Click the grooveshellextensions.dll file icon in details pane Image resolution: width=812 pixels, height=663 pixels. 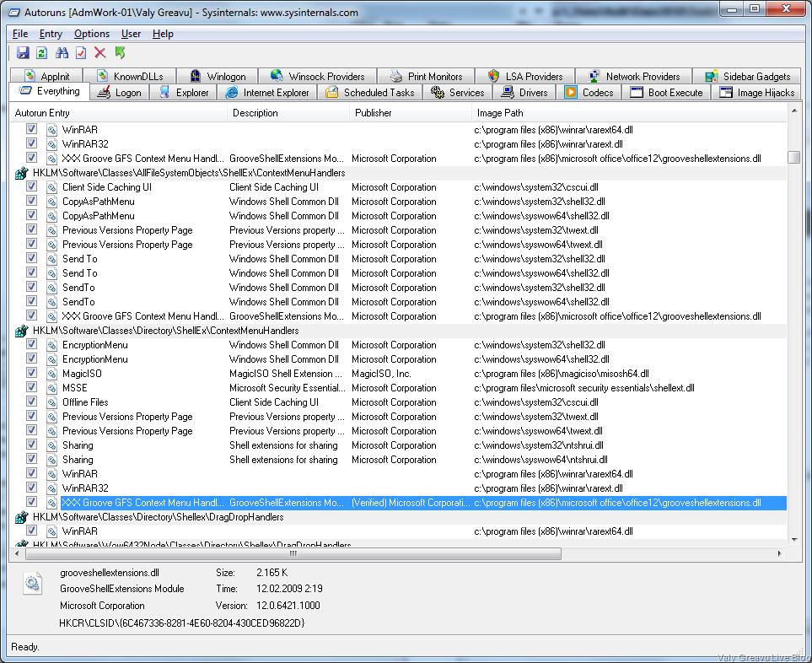tap(33, 583)
